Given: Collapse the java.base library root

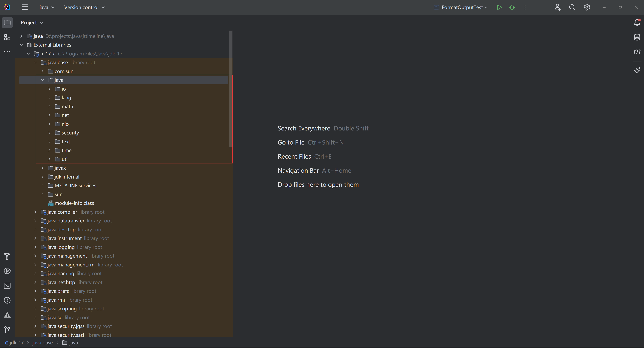Looking at the screenshot, I should (35, 62).
